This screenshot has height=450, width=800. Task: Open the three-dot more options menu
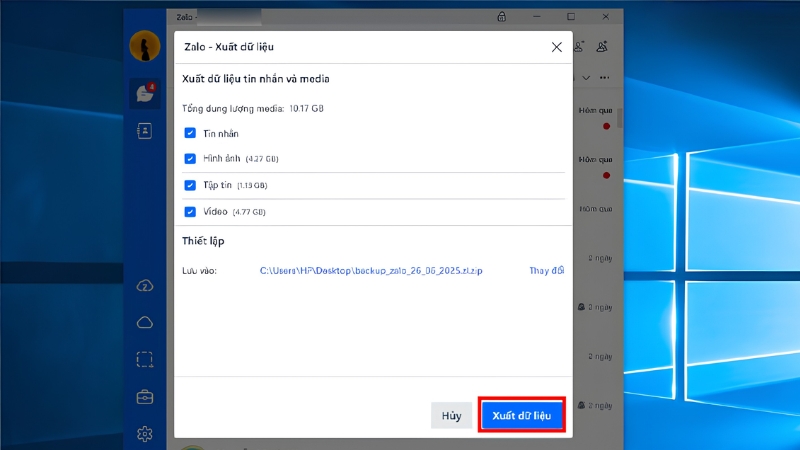(605, 78)
